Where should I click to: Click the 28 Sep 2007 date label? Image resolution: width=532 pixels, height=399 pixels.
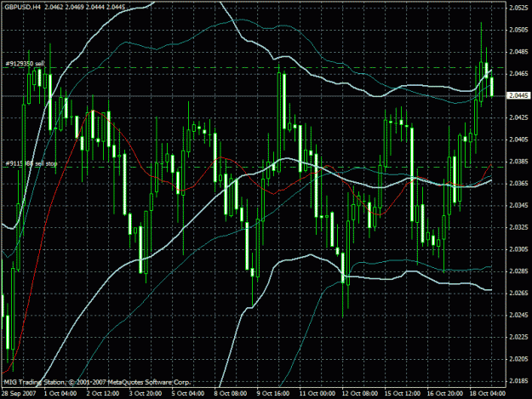(19, 394)
